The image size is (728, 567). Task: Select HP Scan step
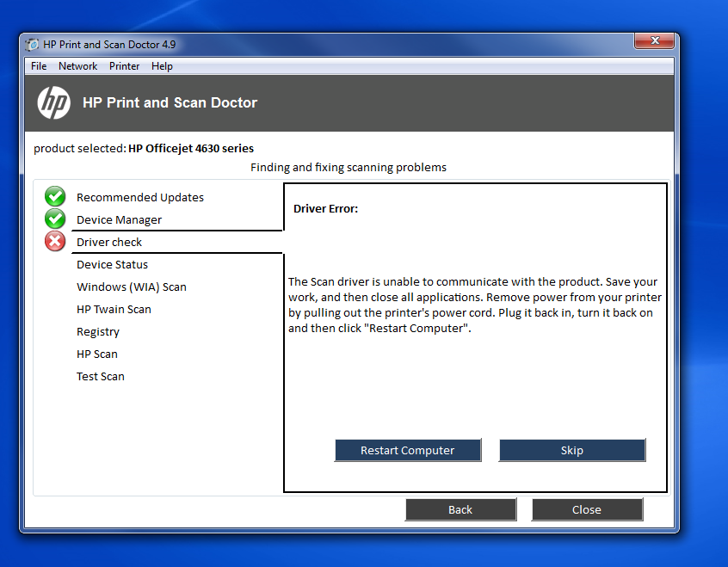(97, 354)
